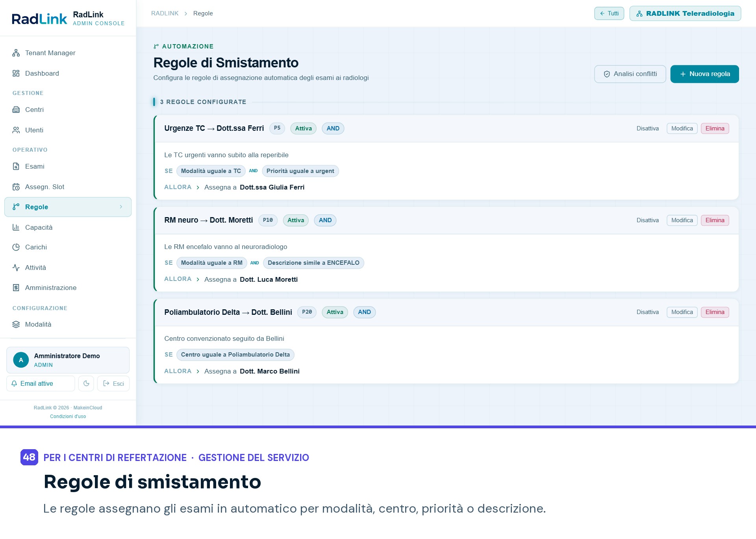Elimina the Urgenze TC rule
The width and height of the screenshot is (756, 539).
tap(715, 128)
